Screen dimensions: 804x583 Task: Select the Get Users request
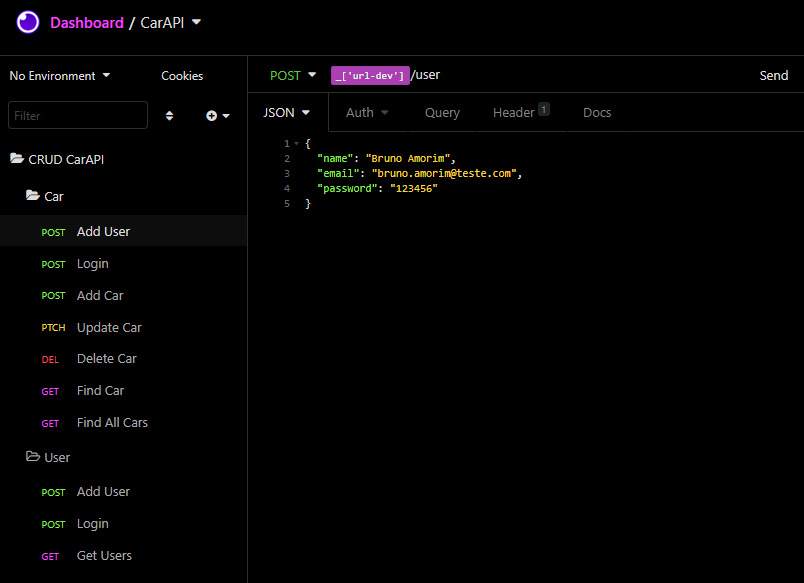[123, 556]
